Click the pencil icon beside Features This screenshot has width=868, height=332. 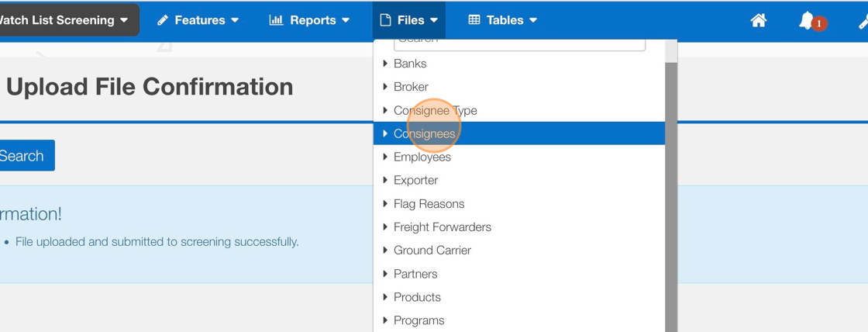coord(163,21)
